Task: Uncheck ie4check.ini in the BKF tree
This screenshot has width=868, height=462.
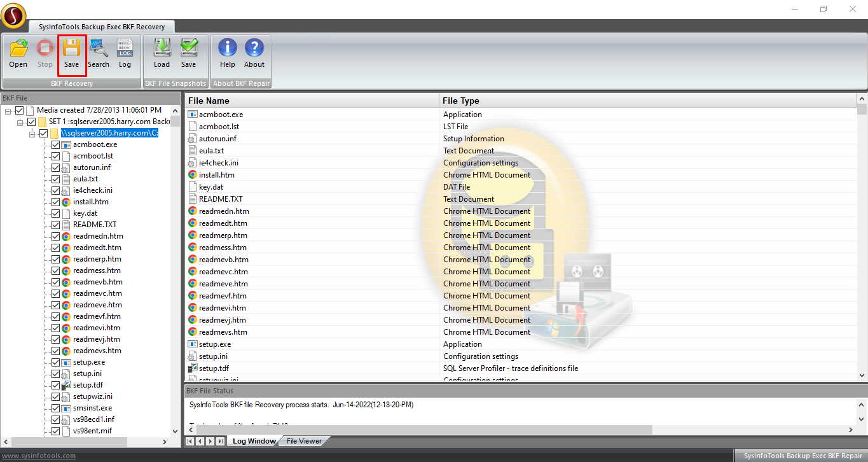Action: (x=55, y=190)
